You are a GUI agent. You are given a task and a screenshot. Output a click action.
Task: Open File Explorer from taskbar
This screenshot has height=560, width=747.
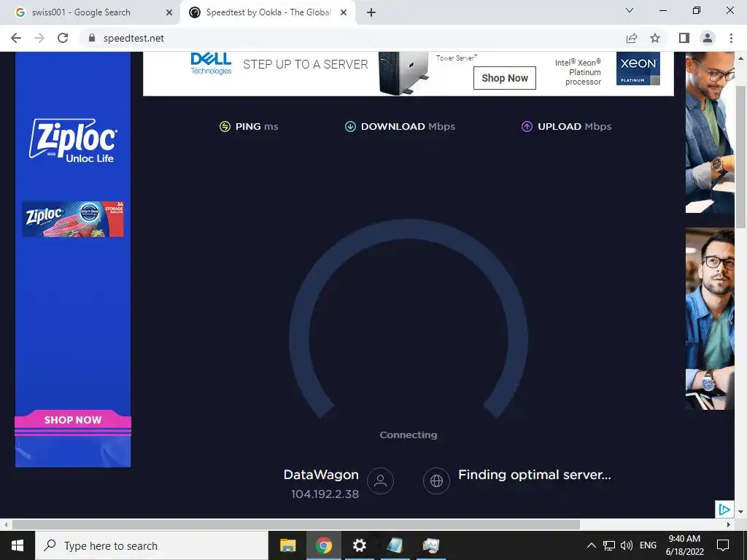287,545
